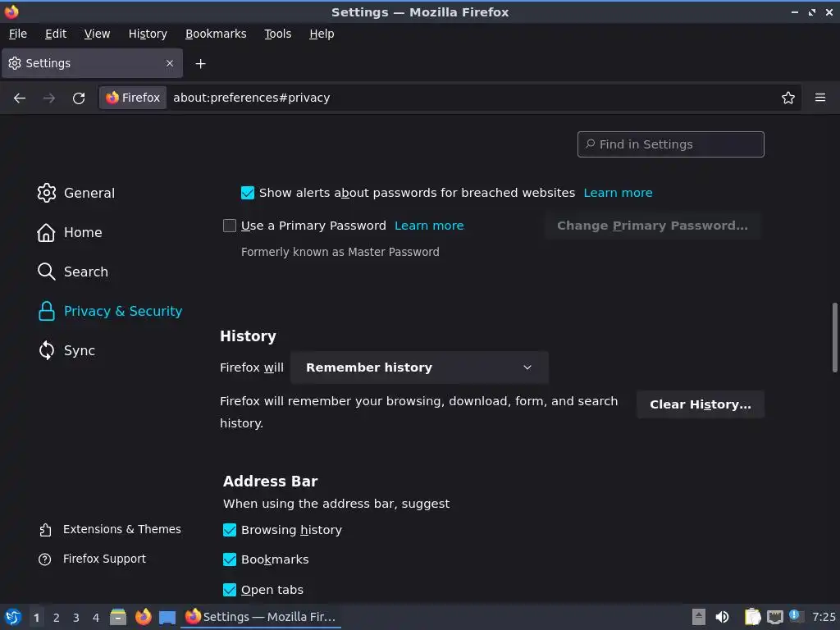
Task: Open the Firefox hamburger application menu
Action: pyautogui.click(x=820, y=98)
